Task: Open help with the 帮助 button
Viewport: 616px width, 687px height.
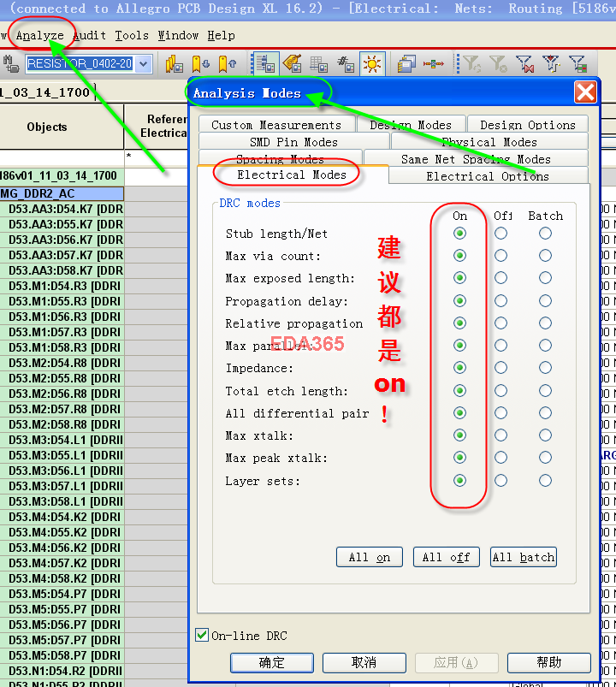Action: point(549,662)
